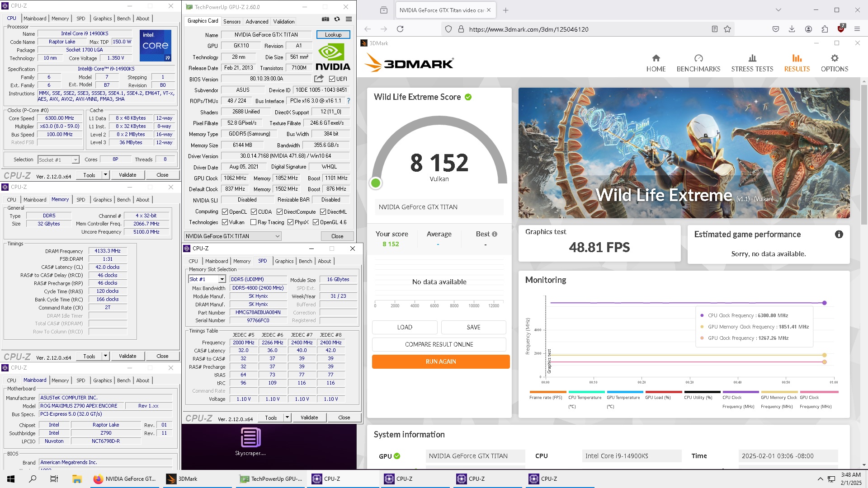This screenshot has height=488, width=868.
Task: Toggle Ray Tracing checkbox
Action: [253, 222]
